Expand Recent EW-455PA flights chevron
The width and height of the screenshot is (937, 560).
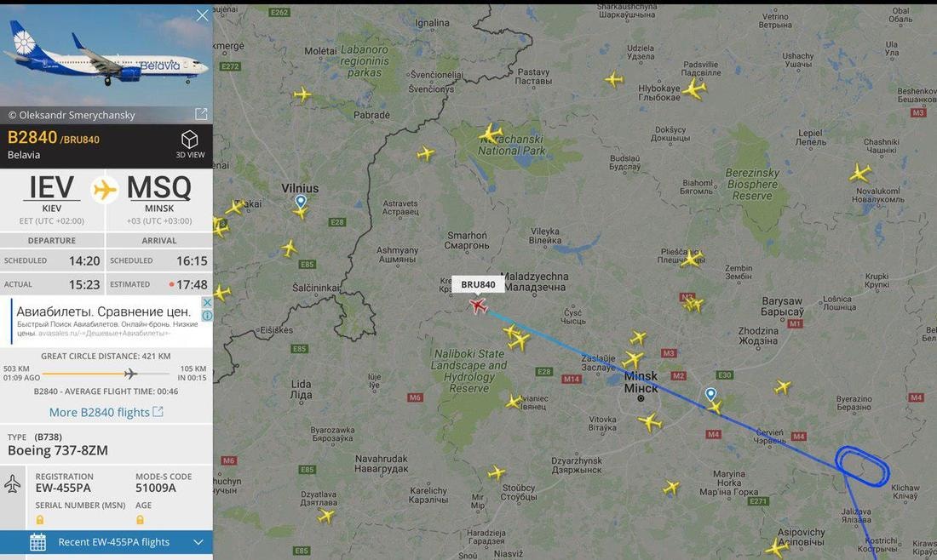[x=198, y=542]
